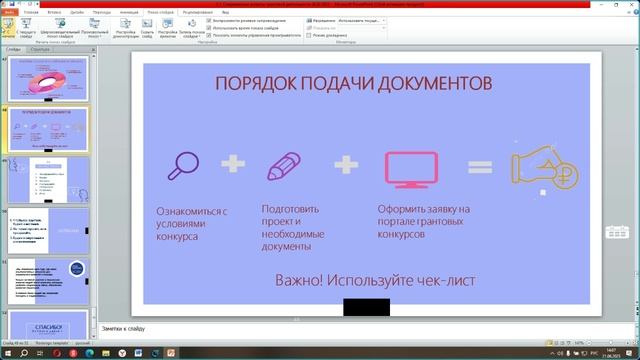Open Microsoft Edge from the taskbar
Viewport: 640px width, 360px height.
click(x=89, y=353)
